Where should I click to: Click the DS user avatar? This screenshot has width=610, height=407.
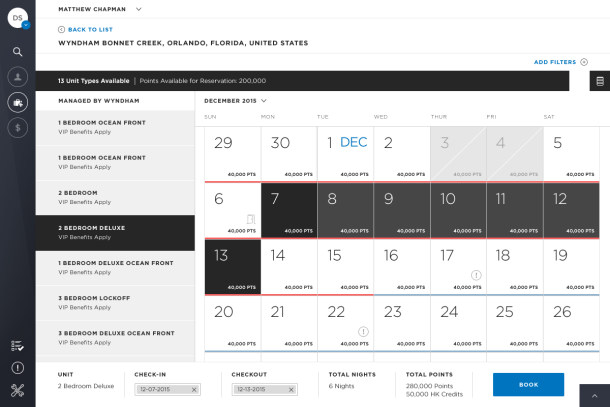pos(18,18)
